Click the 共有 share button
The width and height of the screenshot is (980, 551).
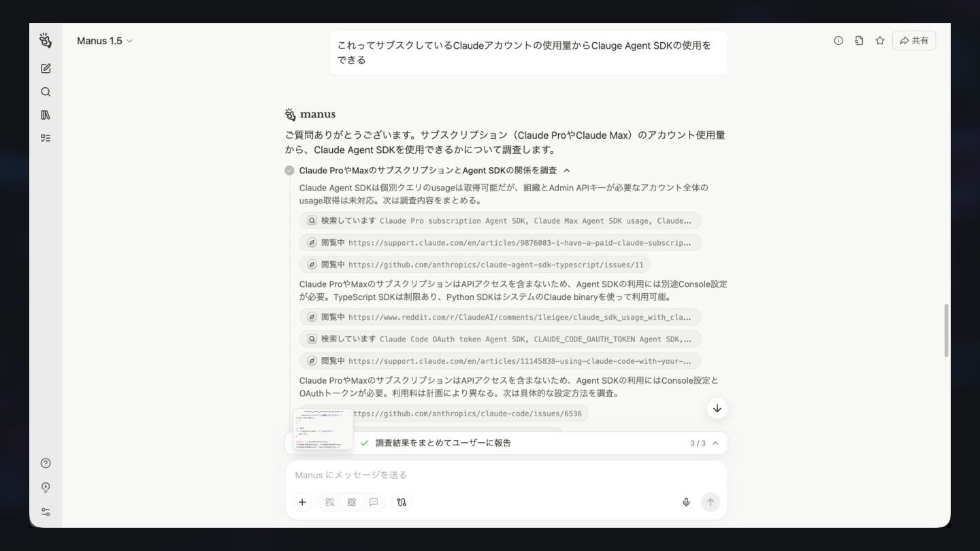[x=914, y=41]
